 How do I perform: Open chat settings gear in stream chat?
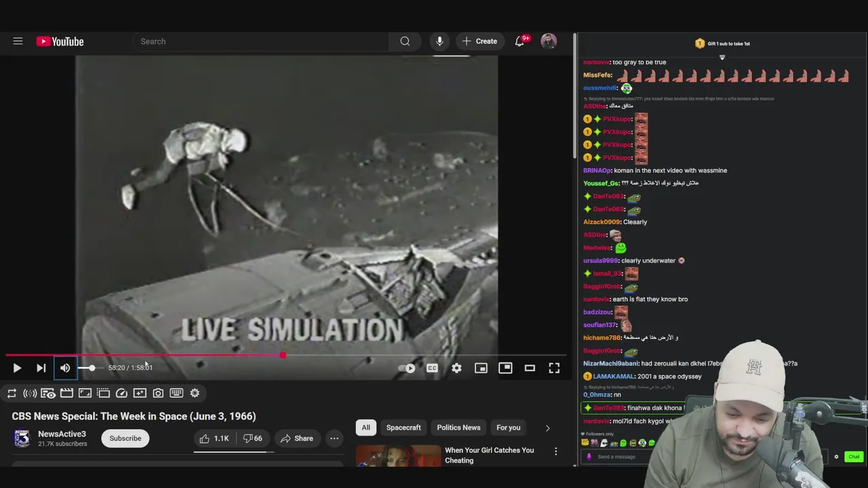(x=836, y=457)
